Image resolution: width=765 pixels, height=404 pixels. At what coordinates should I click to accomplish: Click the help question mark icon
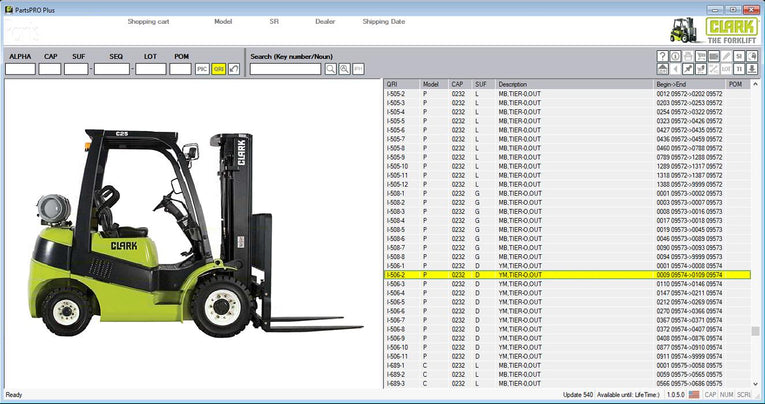pyautogui.click(x=663, y=56)
